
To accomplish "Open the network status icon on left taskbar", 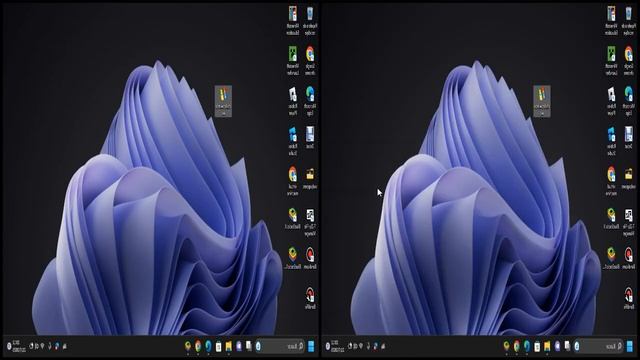I will [x=42, y=346].
